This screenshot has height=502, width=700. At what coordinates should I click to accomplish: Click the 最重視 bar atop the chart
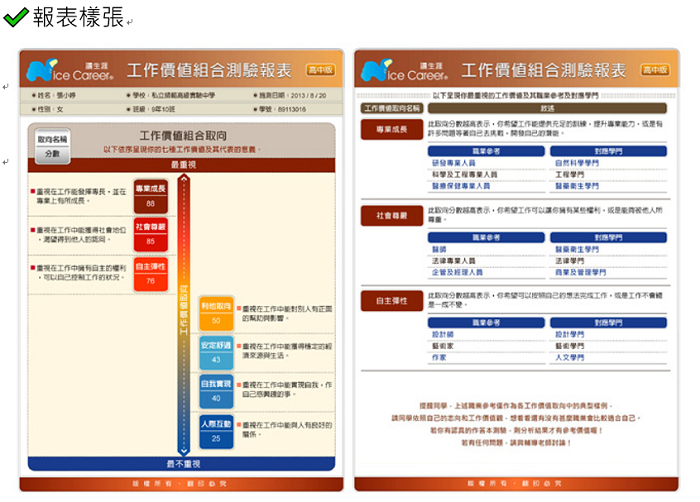tap(183, 164)
